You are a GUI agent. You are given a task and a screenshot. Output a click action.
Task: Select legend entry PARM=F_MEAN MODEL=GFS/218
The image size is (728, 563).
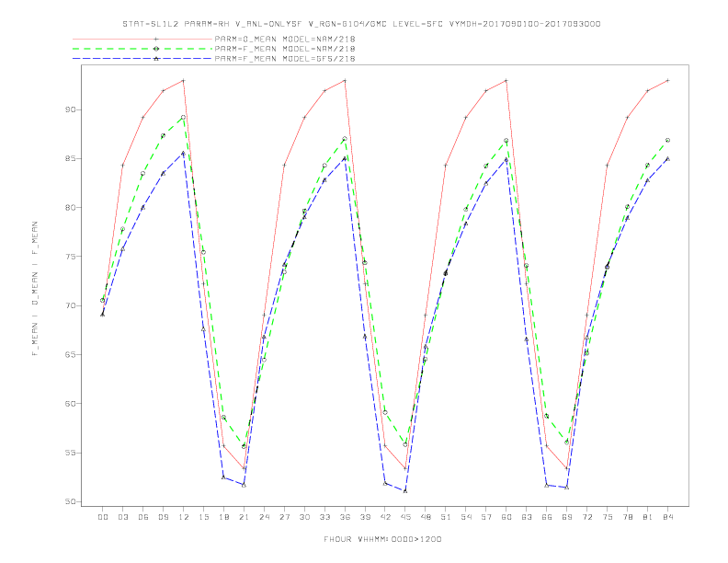point(285,59)
